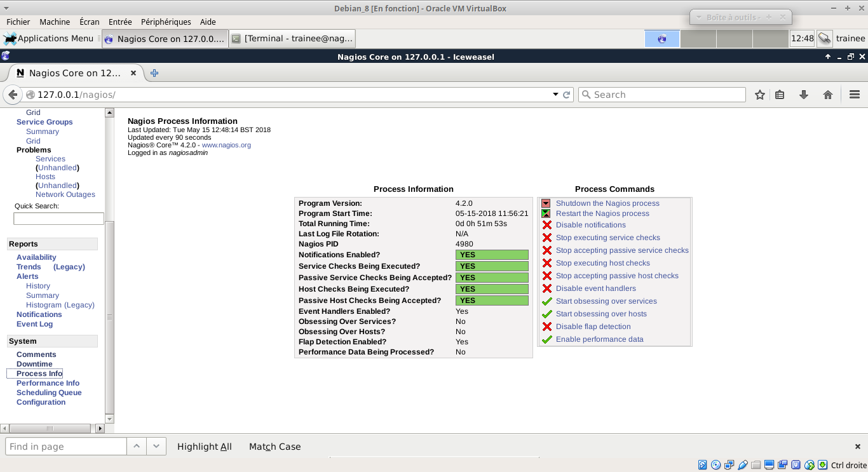
Task: Click the red shutdown icon beside Shutdown the Nagios process
Action: pyautogui.click(x=546, y=203)
